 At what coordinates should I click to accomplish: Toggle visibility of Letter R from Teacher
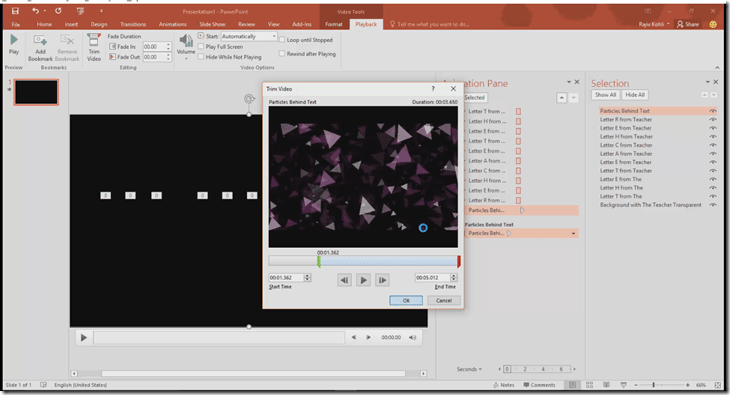point(712,119)
